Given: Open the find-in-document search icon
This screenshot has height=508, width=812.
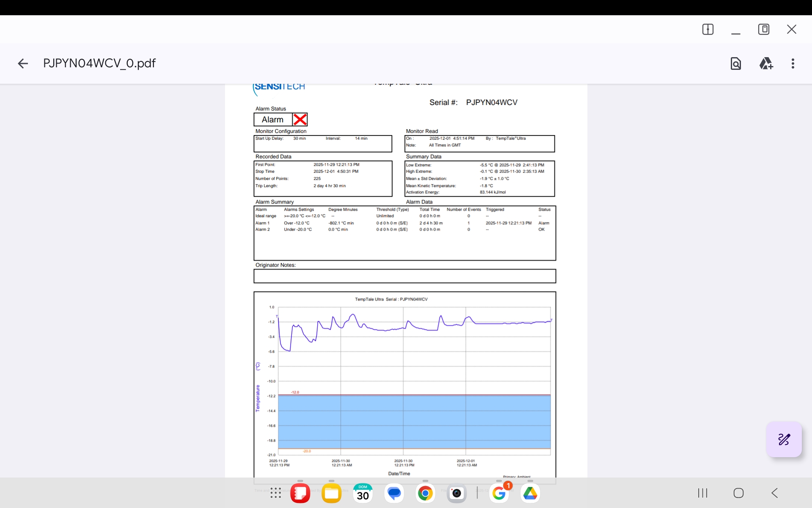Looking at the screenshot, I should coord(735,63).
